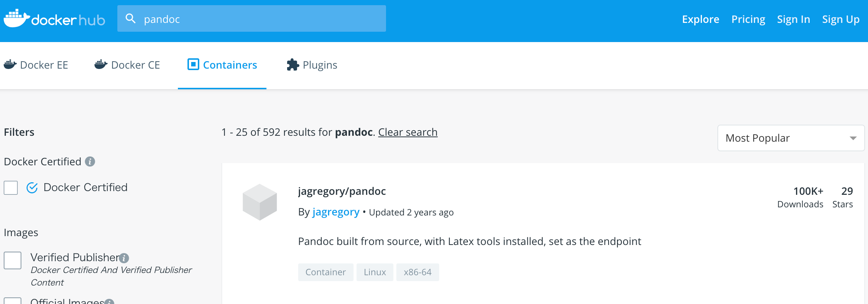Click the Linux tag chip
Viewport: 868px width, 304px height.
(375, 272)
